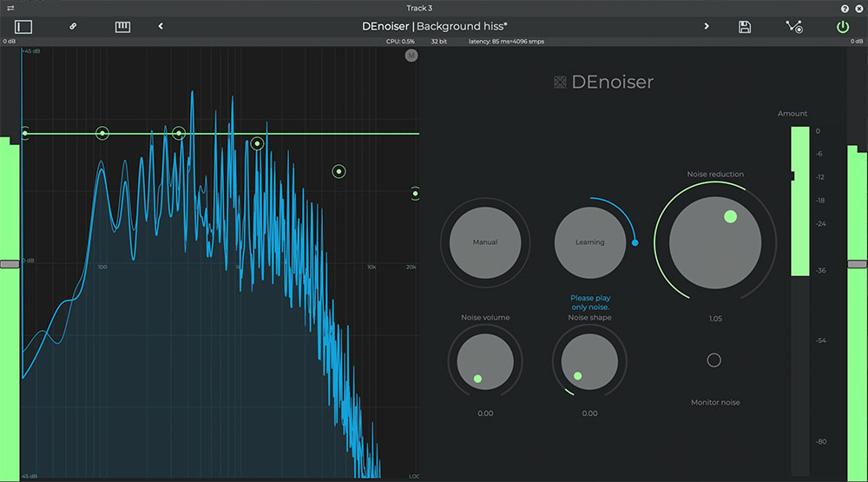Click the Noise reduction value 1.05
The height and width of the screenshot is (482, 868).
coord(715,319)
